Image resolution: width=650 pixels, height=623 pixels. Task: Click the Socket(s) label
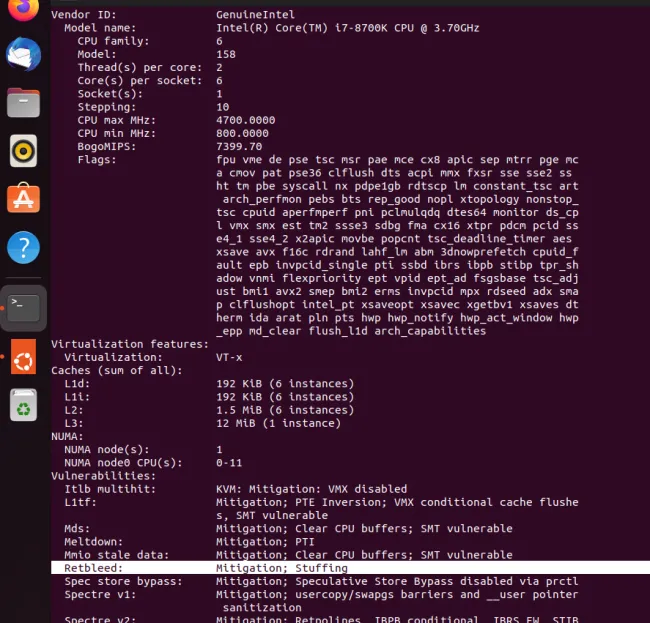pyautogui.click(x=110, y=94)
